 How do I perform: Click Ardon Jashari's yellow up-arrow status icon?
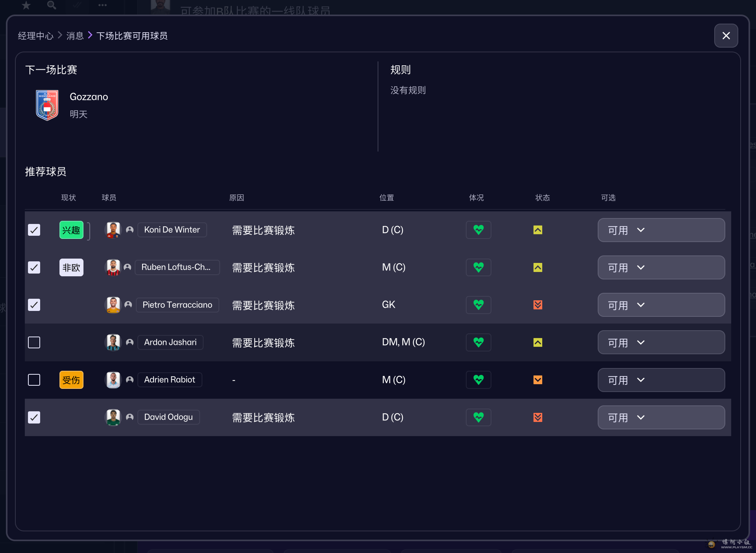pyautogui.click(x=537, y=342)
